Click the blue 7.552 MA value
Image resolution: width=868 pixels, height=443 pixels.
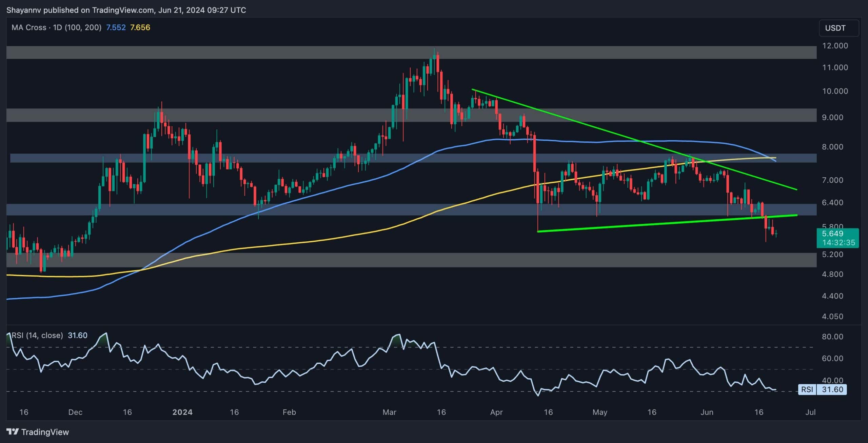click(x=116, y=27)
